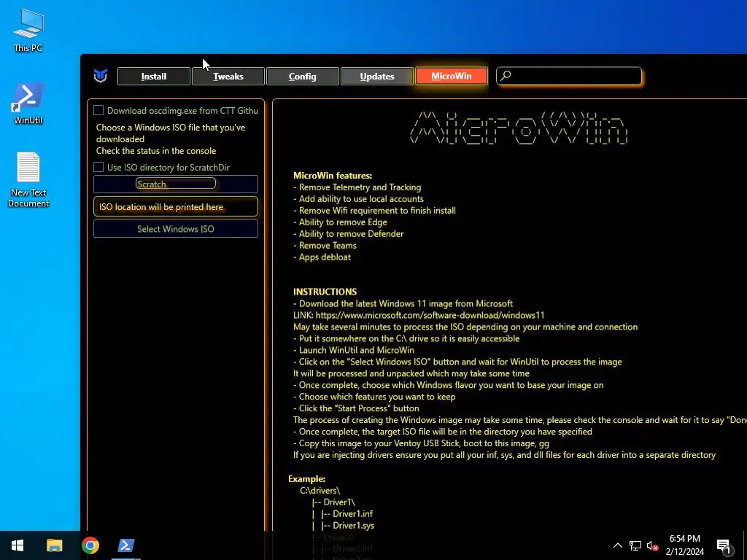Click the 'MicroWin features:' heading
The width and height of the screenshot is (747, 560).
[333, 176]
